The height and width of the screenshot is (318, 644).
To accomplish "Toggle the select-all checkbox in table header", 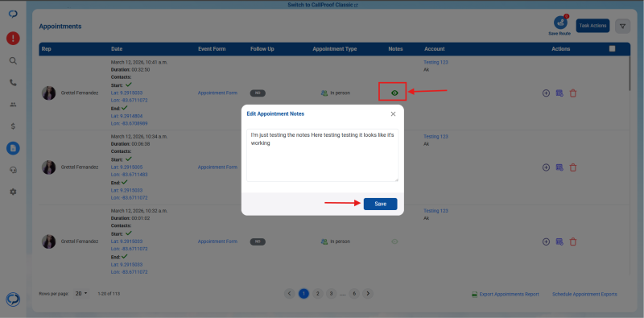I will (613, 48).
